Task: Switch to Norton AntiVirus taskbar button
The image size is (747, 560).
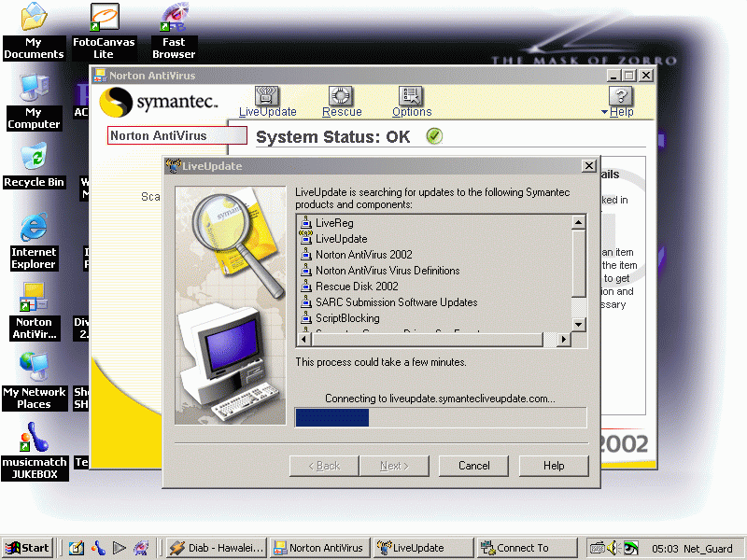Action: pyautogui.click(x=320, y=548)
